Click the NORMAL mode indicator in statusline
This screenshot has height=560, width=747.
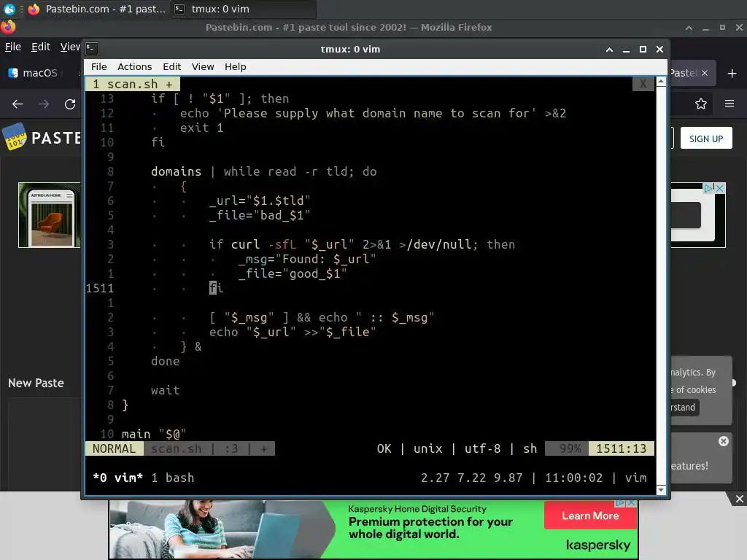(x=115, y=449)
